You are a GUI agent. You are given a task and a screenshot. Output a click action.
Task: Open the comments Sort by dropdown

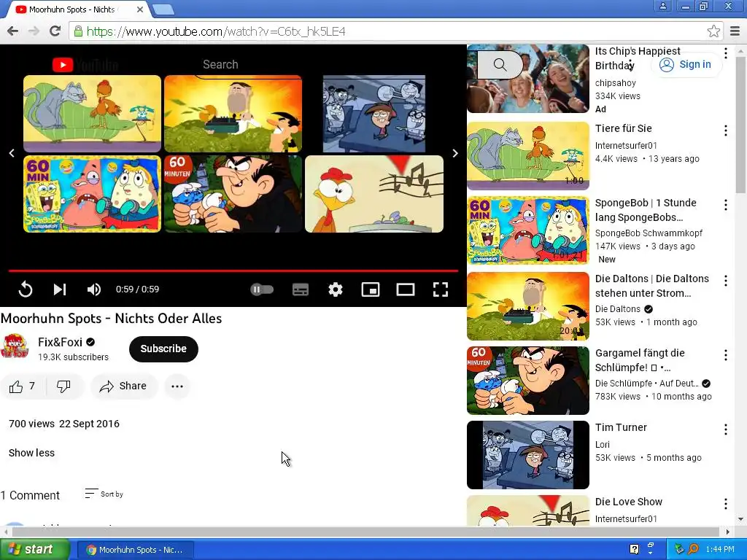click(104, 494)
